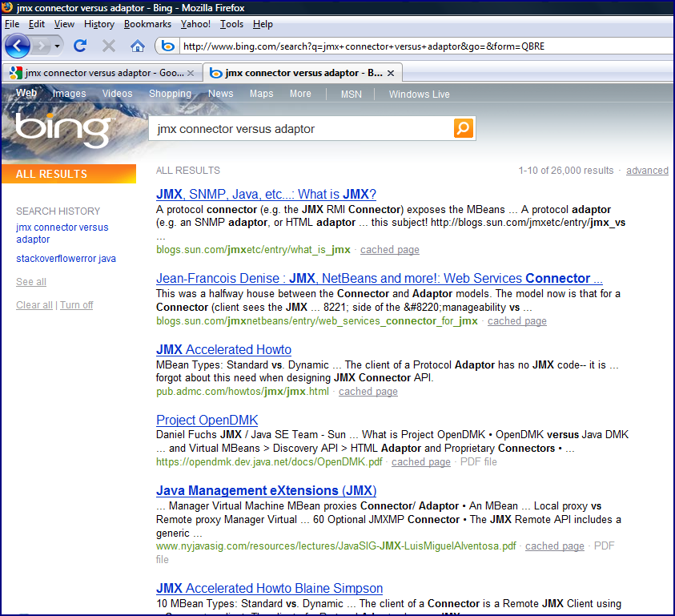Image resolution: width=675 pixels, height=616 pixels.
Task: Reload the page with the refresh icon
Action: (80, 46)
